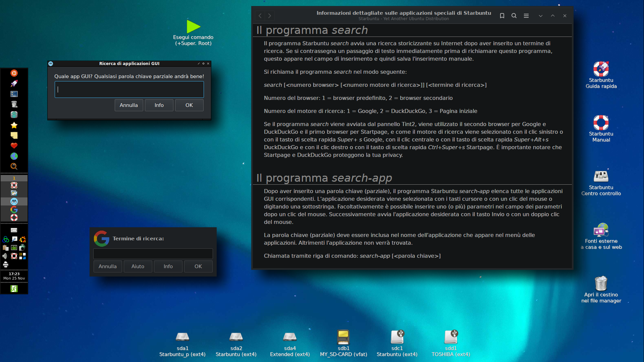Click the clock showing 17:23 Mon 25 Nov
The width and height of the screenshot is (644, 362).
tap(14, 276)
